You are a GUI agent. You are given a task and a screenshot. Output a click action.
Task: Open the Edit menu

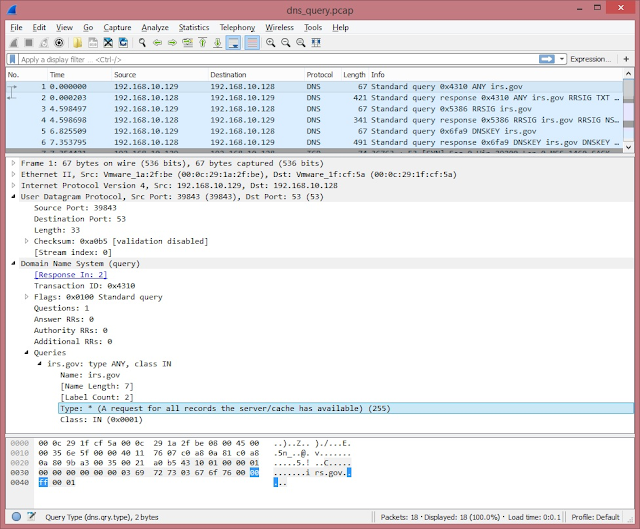point(39,27)
